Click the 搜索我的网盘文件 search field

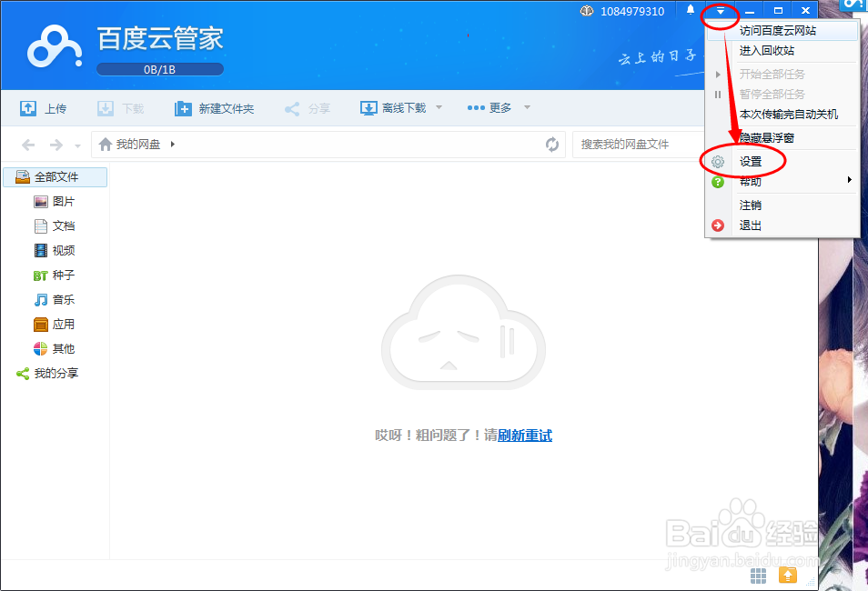640,145
